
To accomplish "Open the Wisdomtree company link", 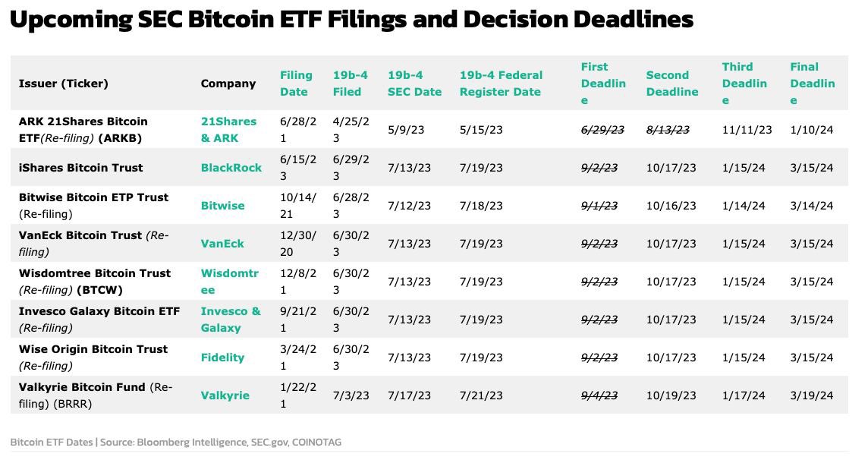I will pos(228,282).
